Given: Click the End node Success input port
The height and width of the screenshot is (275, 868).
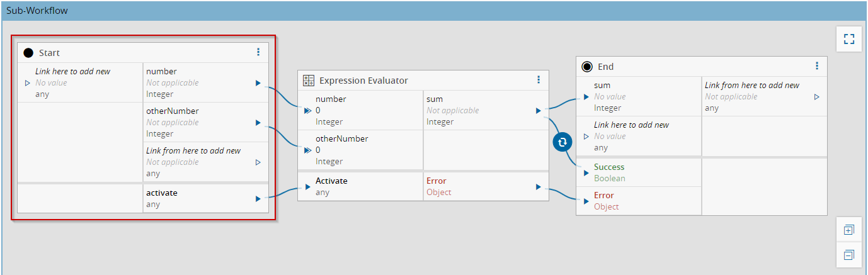Looking at the screenshot, I should point(586,172).
